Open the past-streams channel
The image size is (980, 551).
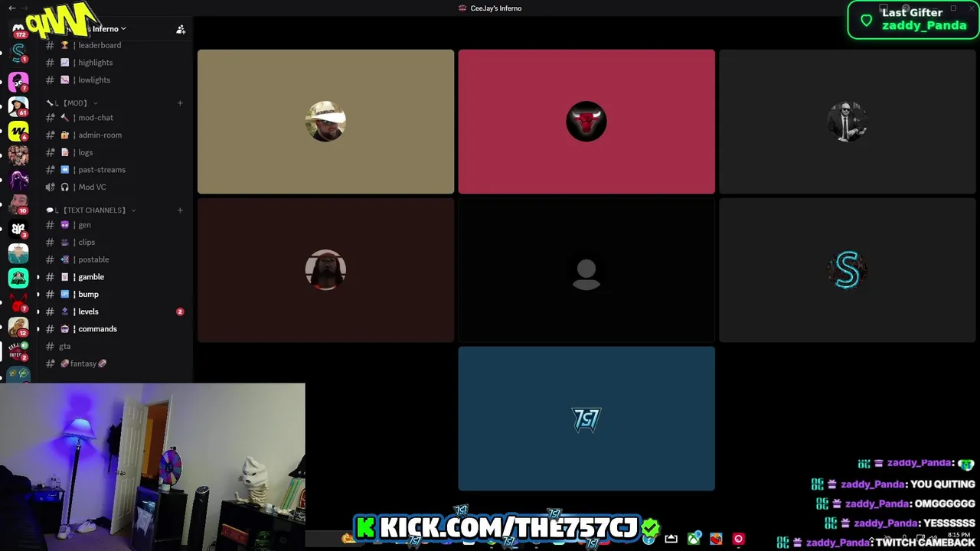113,170
